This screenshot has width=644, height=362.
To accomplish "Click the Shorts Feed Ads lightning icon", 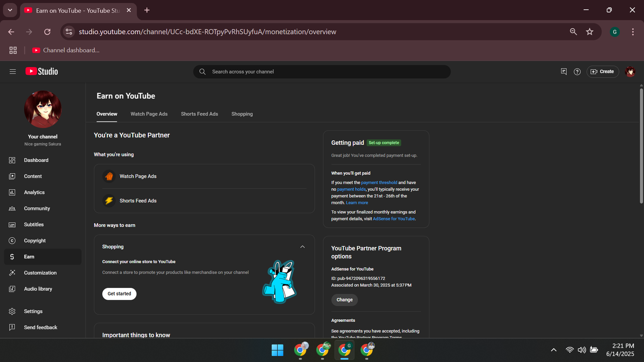I will coord(109,201).
